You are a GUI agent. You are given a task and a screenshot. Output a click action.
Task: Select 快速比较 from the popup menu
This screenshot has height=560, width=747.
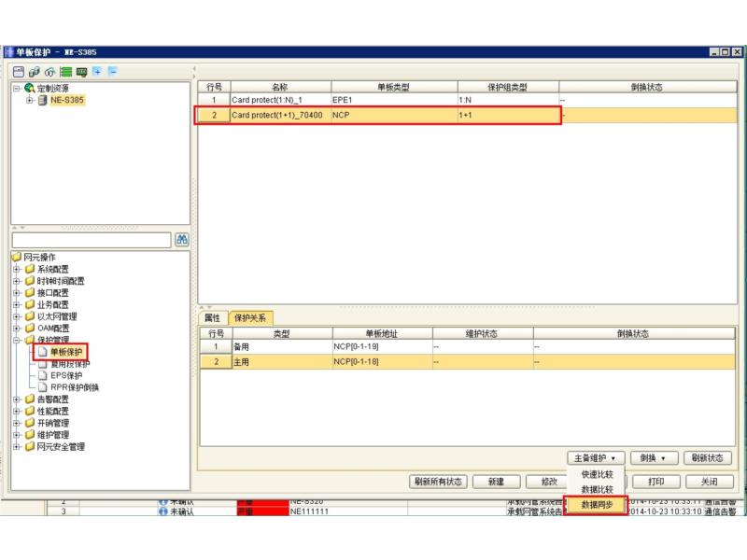(597, 474)
